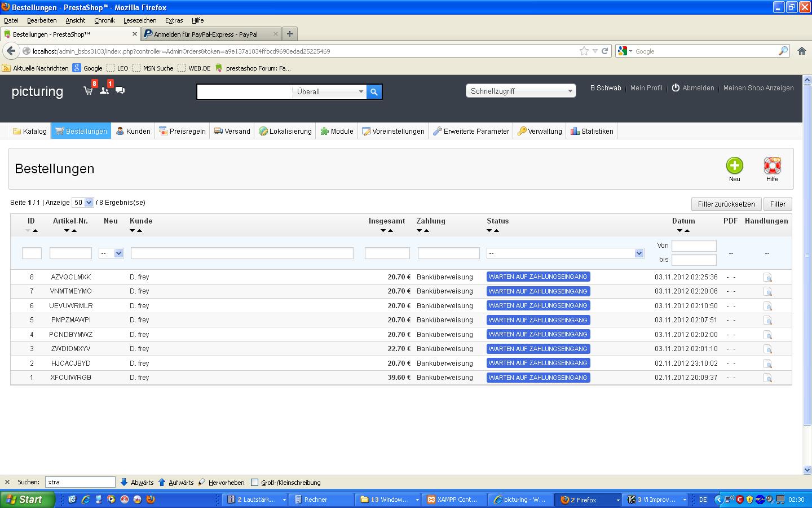812x508 pixels.
Task: Open the Lesezeichen menu in Firefox
Action: (x=140, y=20)
